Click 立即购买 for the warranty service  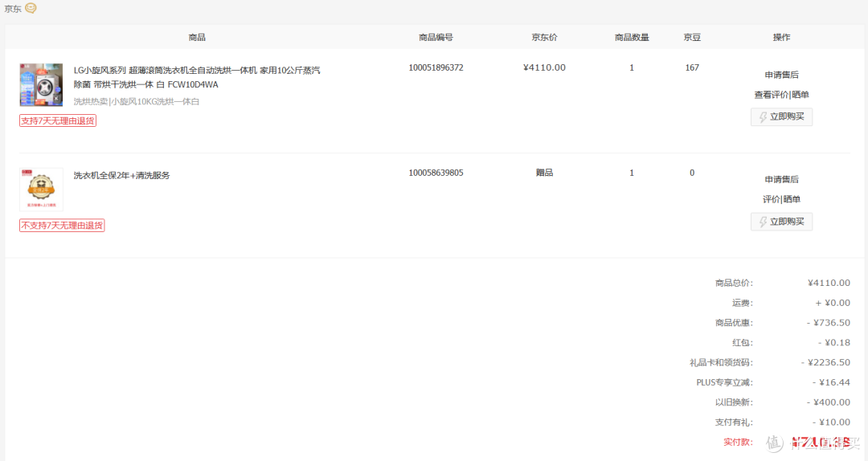782,222
